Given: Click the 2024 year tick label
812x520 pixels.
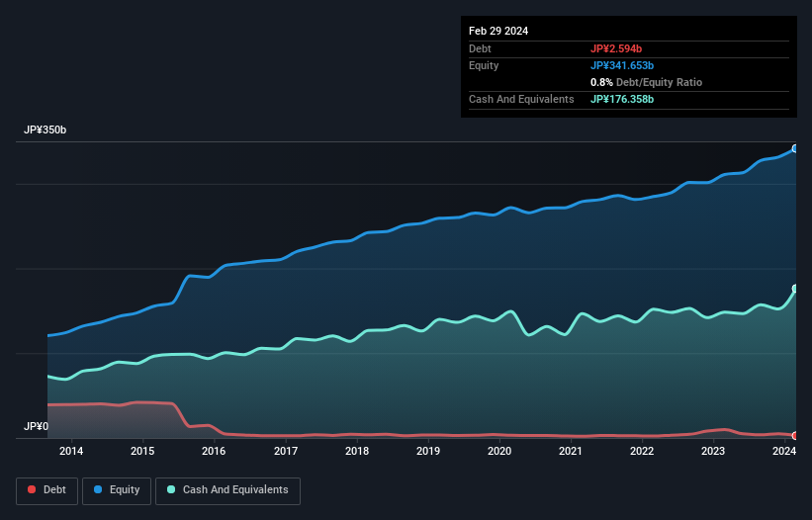Looking at the screenshot, I should (784, 452).
